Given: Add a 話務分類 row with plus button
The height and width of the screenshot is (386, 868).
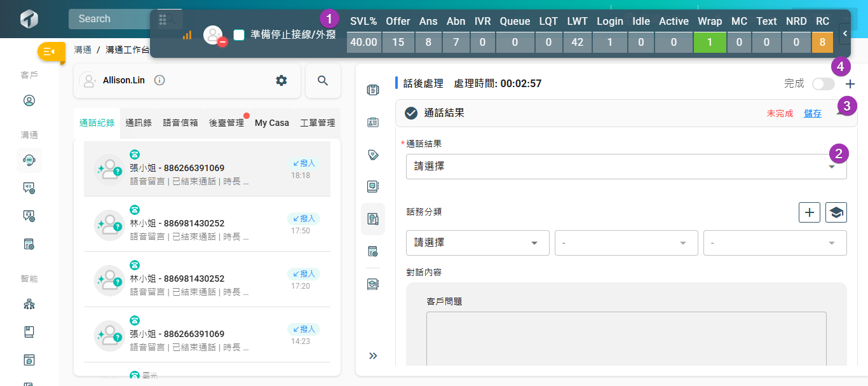Looking at the screenshot, I should click(x=809, y=212).
